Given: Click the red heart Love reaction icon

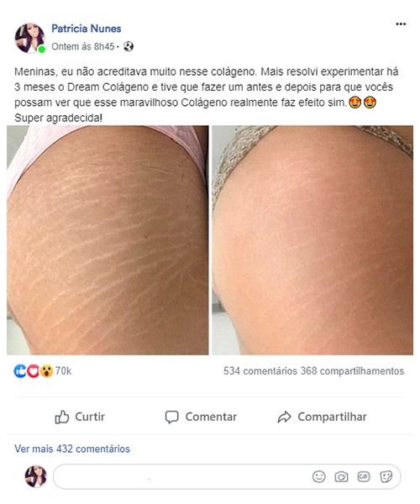Looking at the screenshot, I should [33, 371].
